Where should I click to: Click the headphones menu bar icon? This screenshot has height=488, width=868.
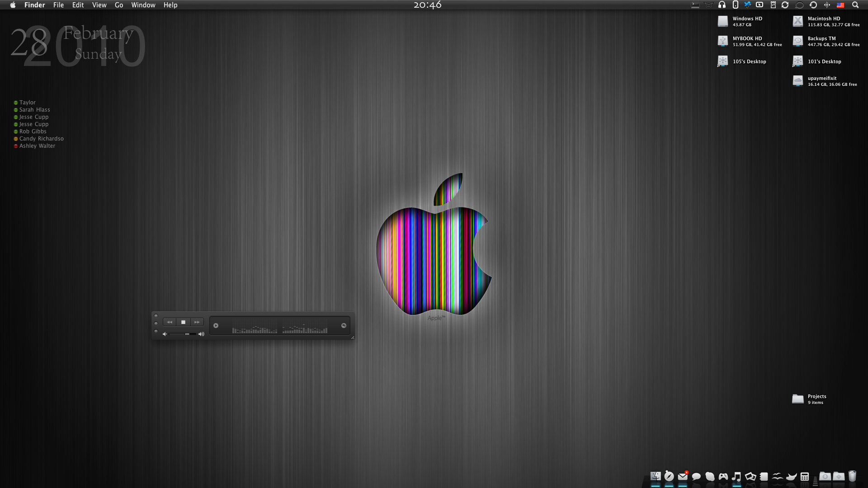722,5
